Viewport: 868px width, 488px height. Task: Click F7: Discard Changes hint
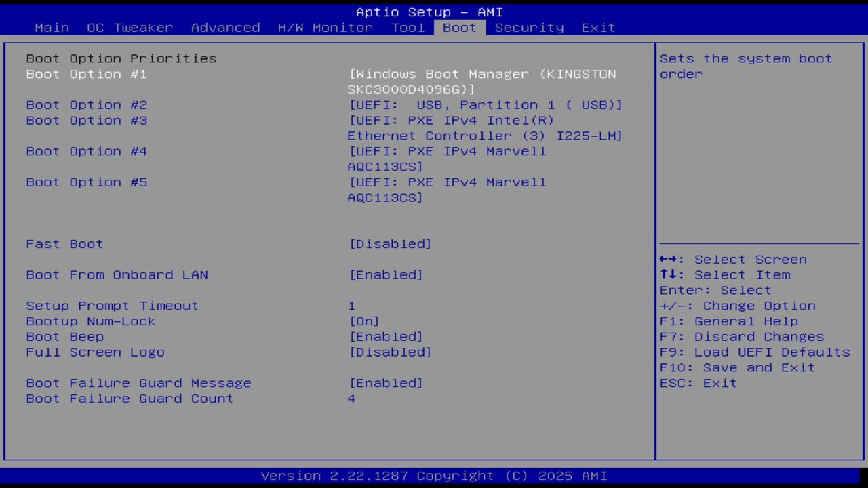742,337
